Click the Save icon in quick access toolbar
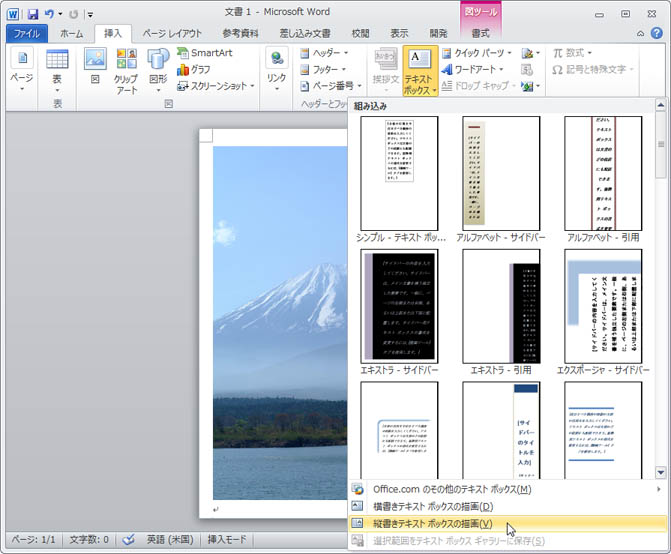Image resolution: width=671 pixels, height=554 pixels. tap(33, 14)
